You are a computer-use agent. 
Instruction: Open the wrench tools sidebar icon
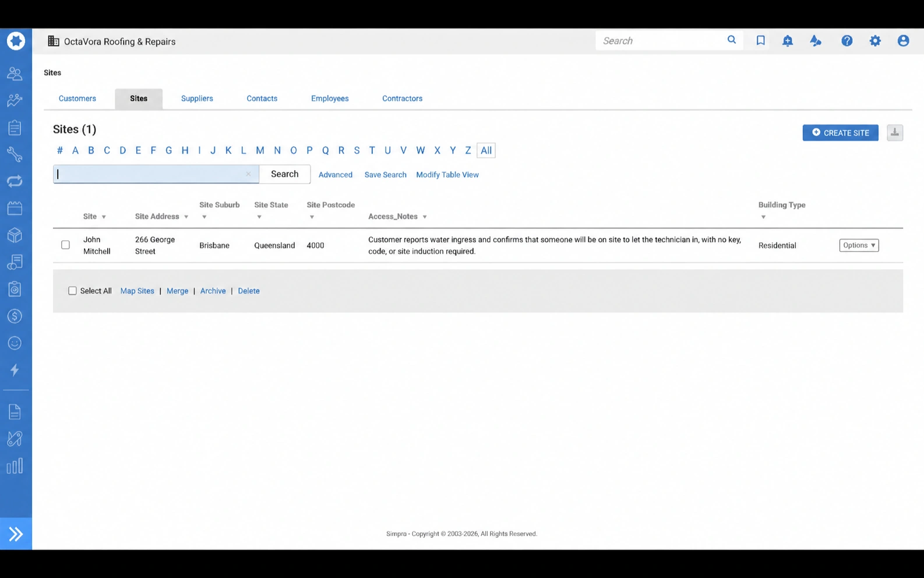tap(15, 154)
